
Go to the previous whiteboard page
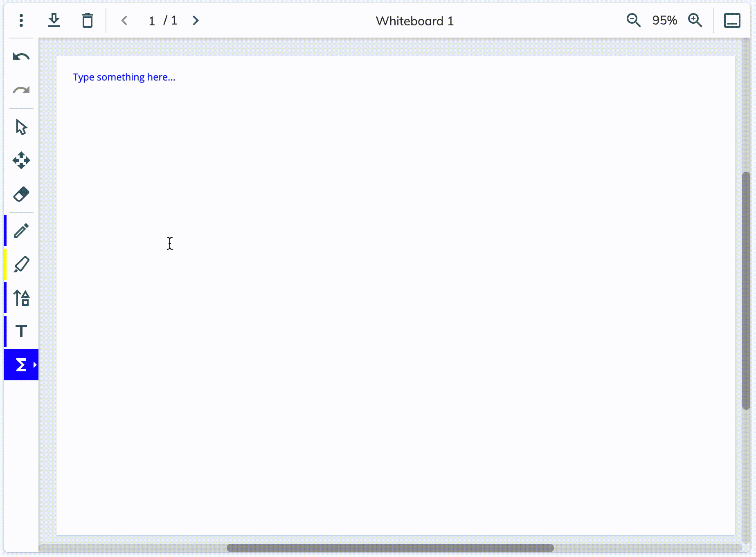tap(125, 20)
